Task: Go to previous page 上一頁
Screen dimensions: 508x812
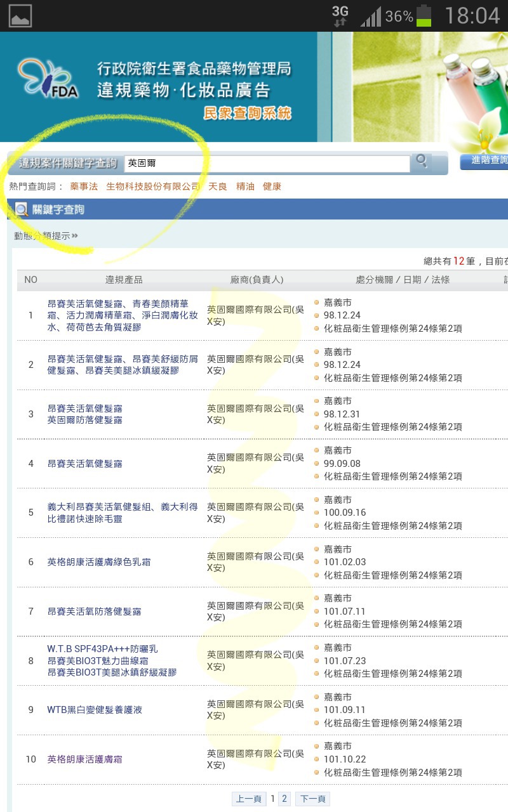Action: coord(249,799)
